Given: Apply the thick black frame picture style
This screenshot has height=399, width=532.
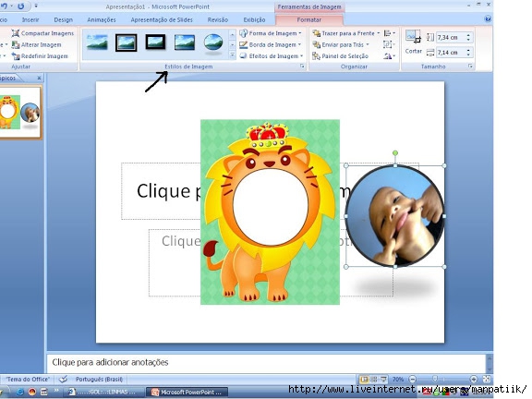Looking at the screenshot, I should coord(155,42).
